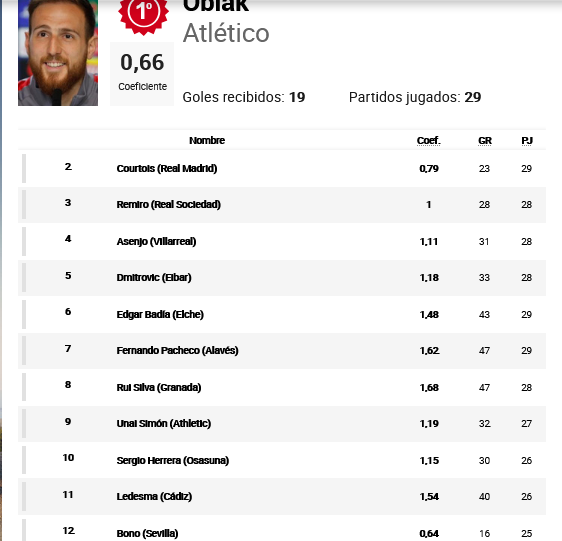562x541 pixels.
Task: Sort by PJ column header
Action: pyautogui.click(x=527, y=141)
